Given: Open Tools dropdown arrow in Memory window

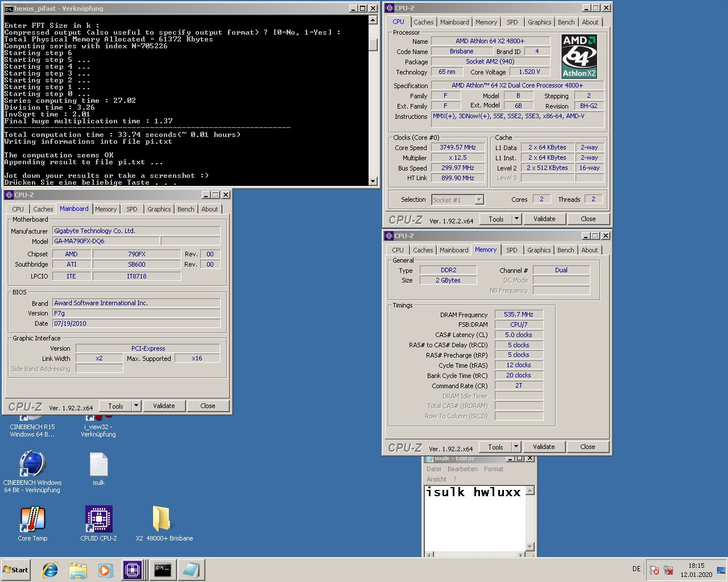Looking at the screenshot, I should click(516, 447).
